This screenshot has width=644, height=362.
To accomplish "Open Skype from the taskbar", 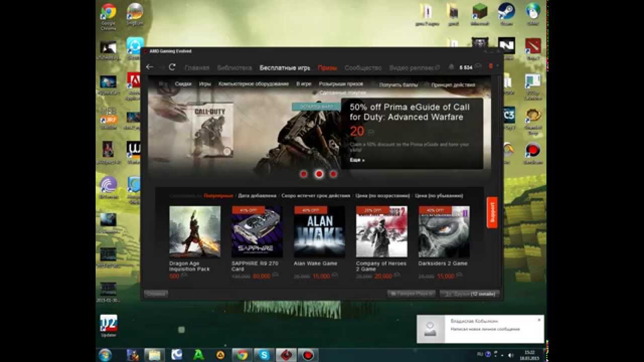I will point(264,354).
